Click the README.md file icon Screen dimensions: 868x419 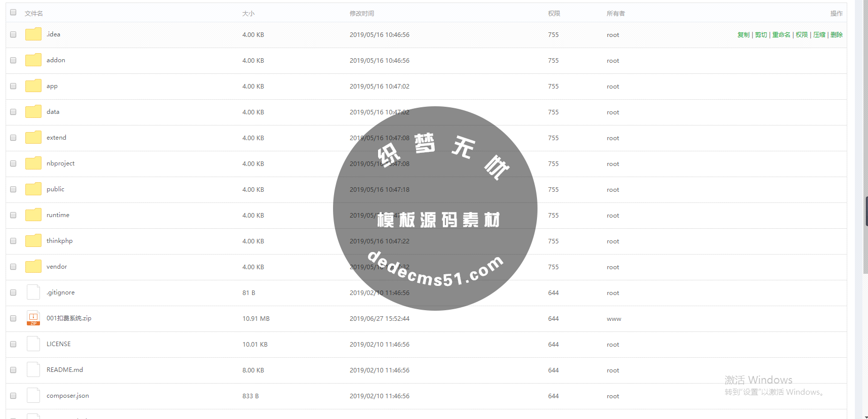pos(33,370)
